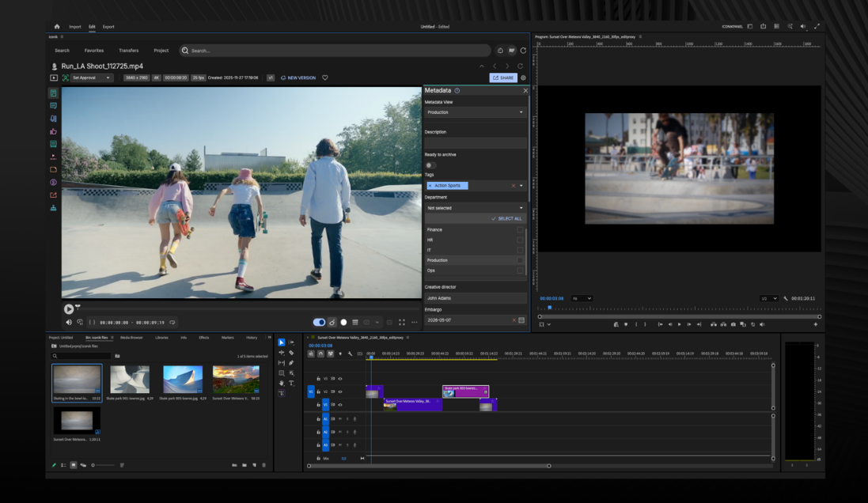Select the Pen tool in tools panel

pos(291,362)
